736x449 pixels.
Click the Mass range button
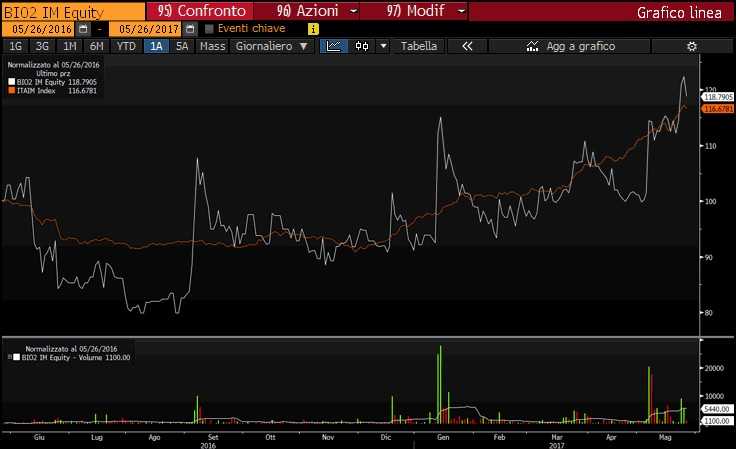(212, 46)
